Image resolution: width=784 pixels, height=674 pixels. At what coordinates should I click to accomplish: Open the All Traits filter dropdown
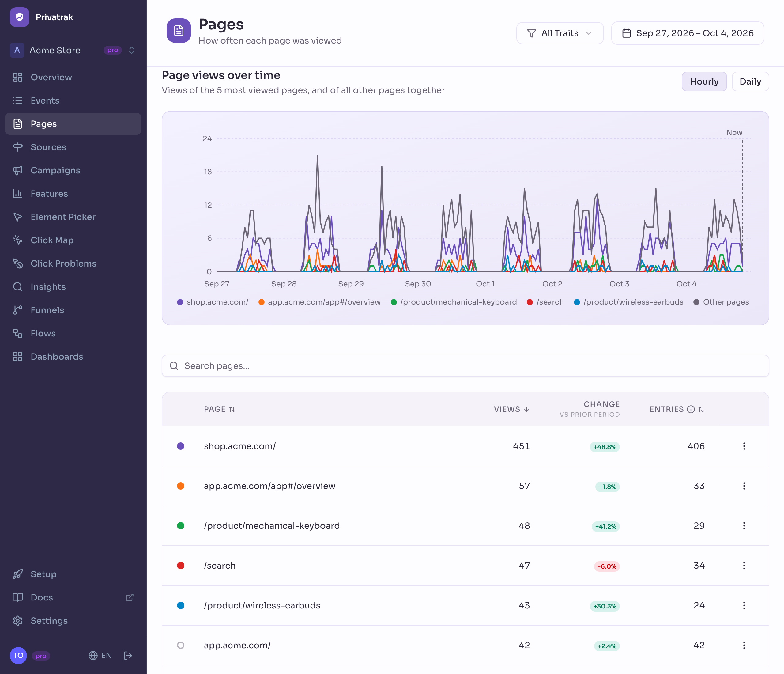tap(560, 33)
